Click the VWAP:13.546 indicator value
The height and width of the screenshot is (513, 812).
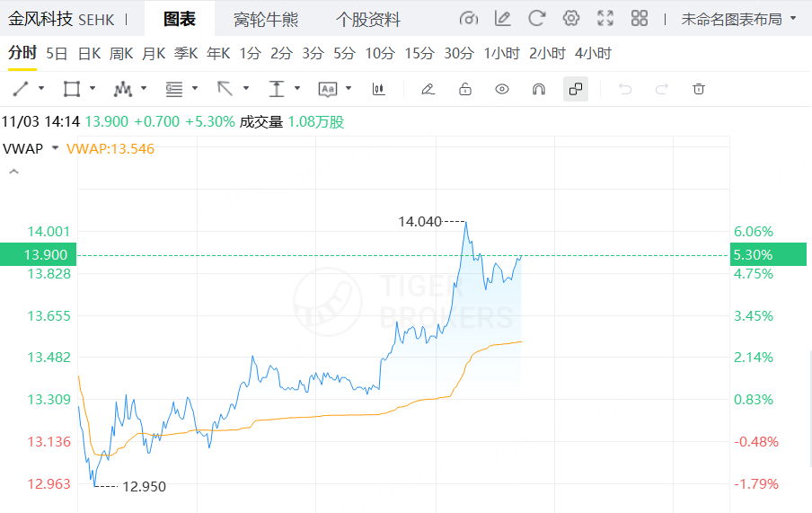110,149
